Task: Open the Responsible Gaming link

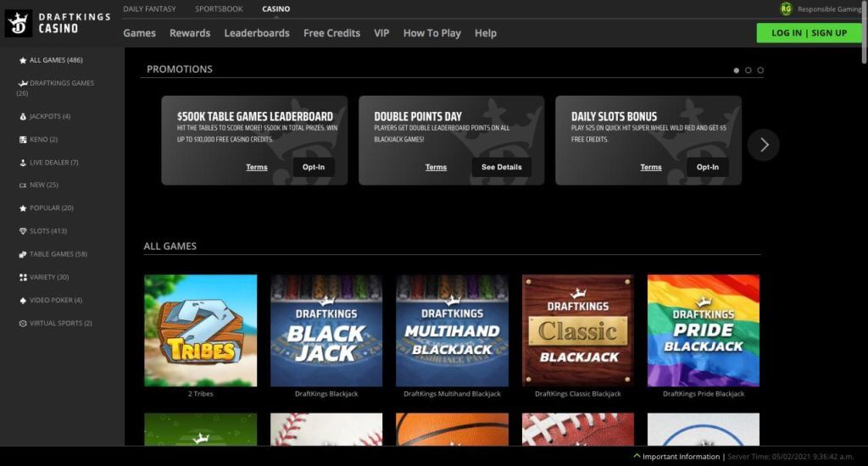Action: 829,9
